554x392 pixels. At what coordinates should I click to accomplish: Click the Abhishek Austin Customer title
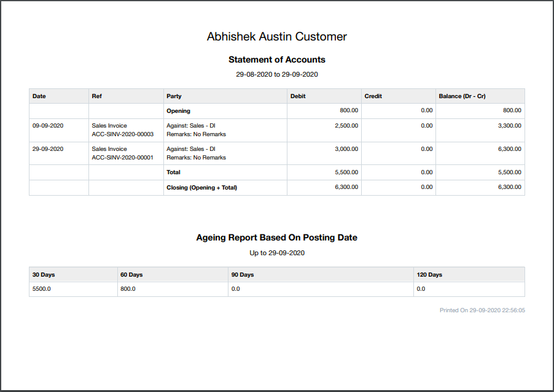[x=276, y=37]
